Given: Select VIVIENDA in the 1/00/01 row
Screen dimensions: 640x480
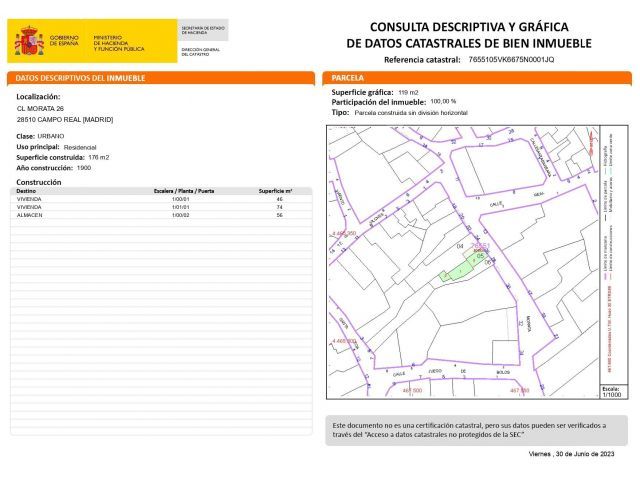Looking at the screenshot, I should coord(29,199).
